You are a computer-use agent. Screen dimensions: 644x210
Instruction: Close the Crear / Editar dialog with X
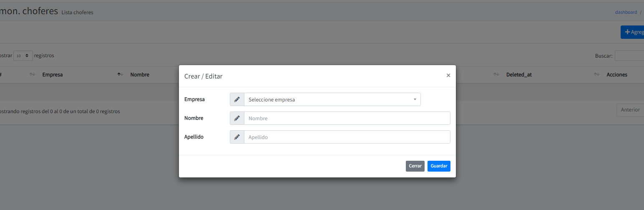(x=448, y=76)
